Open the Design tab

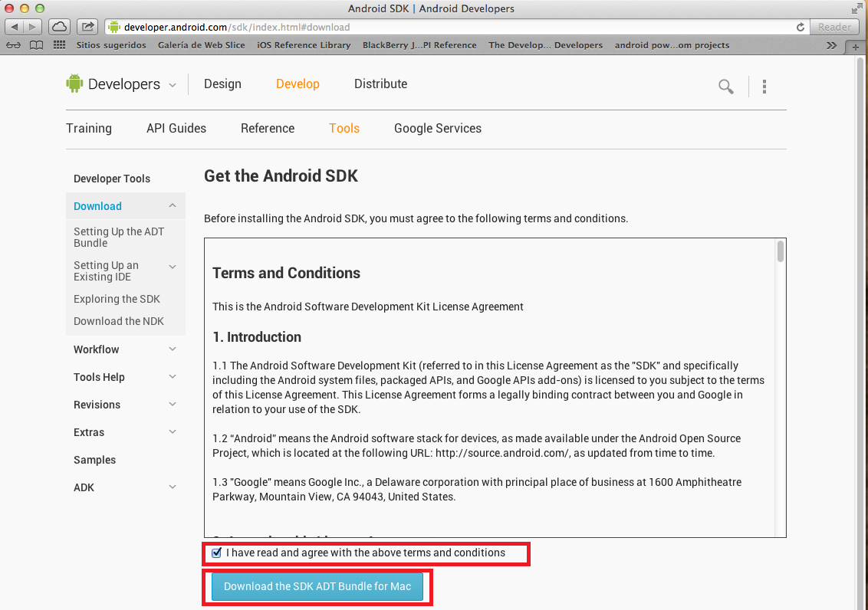[222, 84]
